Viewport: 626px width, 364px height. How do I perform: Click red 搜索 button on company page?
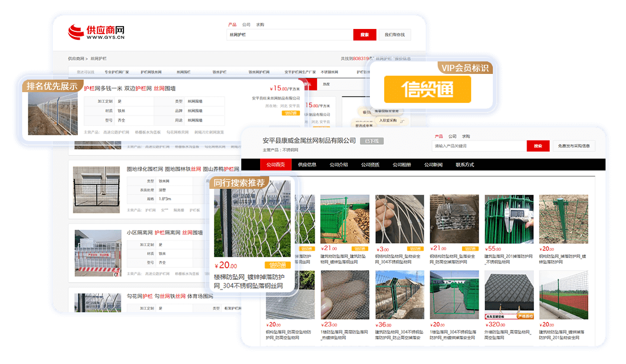pos(538,146)
